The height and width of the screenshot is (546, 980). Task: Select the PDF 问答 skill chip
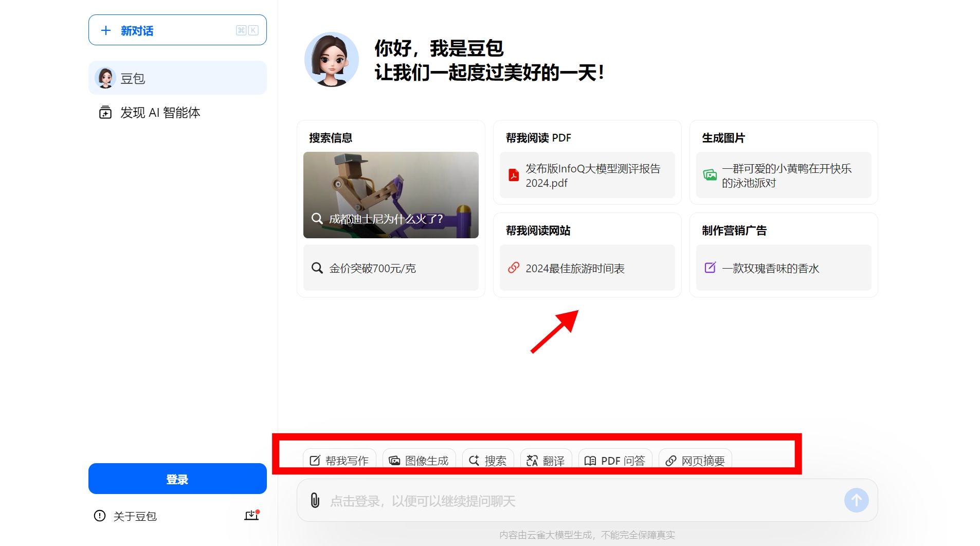pyautogui.click(x=615, y=460)
